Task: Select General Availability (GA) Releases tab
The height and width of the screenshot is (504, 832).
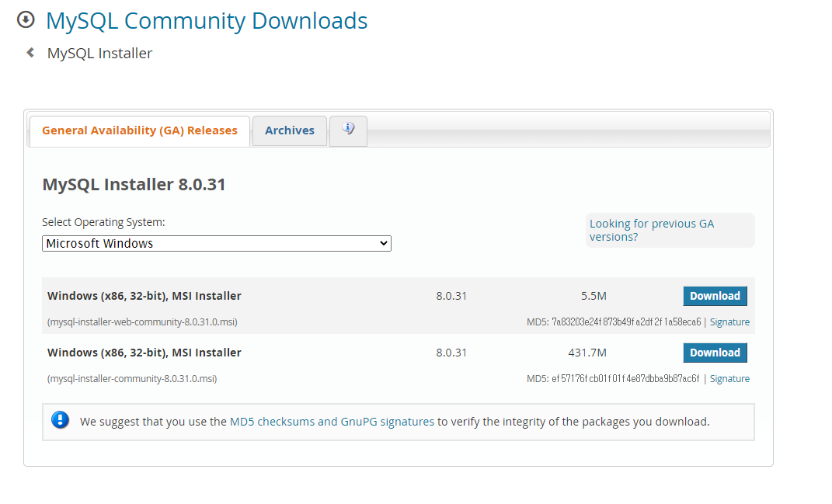Action: pyautogui.click(x=140, y=130)
